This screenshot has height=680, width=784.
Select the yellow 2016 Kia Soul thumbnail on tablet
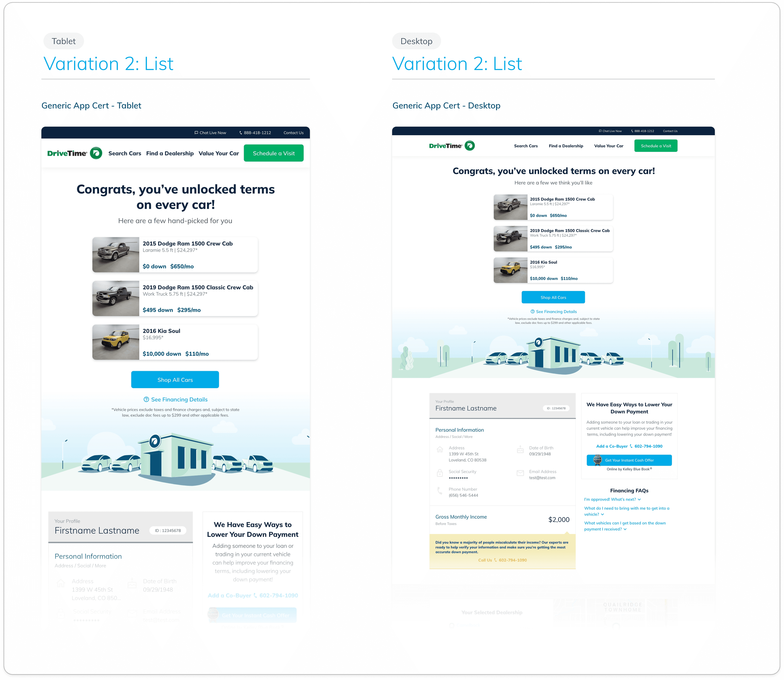coord(116,342)
